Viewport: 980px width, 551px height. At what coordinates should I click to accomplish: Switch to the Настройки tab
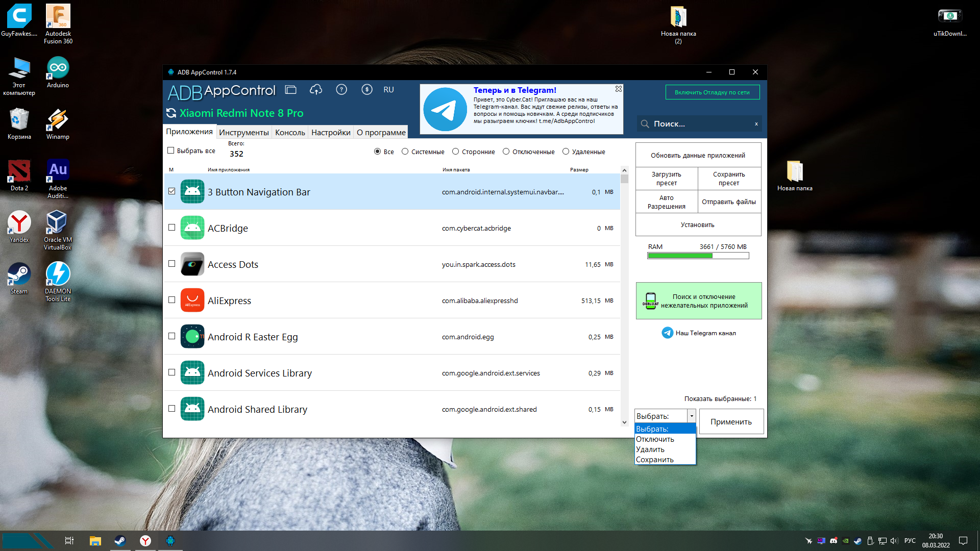point(331,133)
